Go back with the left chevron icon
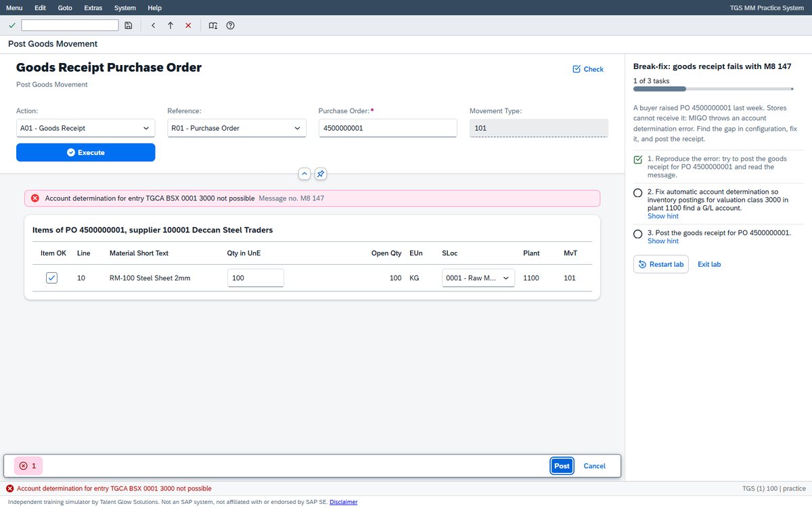812x508 pixels. 153,25
